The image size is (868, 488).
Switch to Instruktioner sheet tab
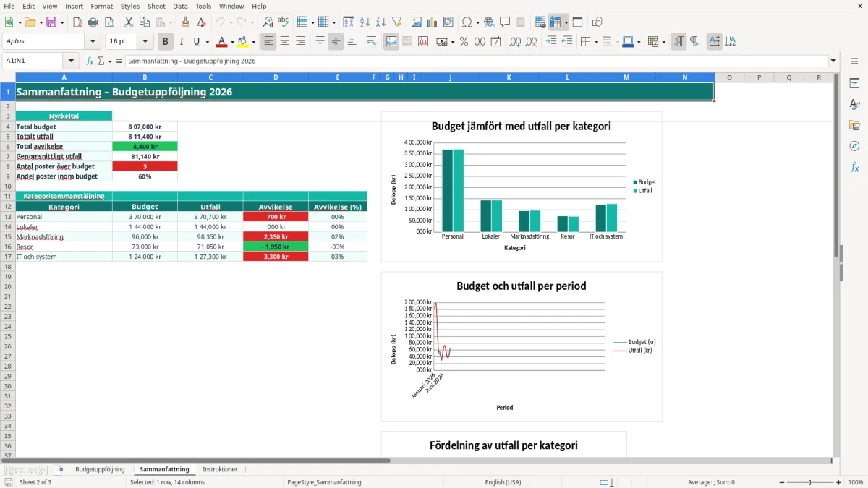pos(220,470)
